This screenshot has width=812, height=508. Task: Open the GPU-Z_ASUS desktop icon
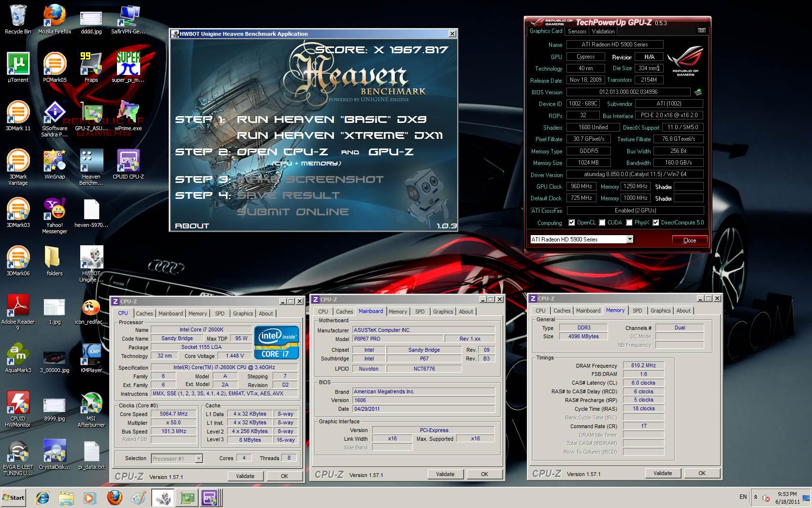click(91, 116)
